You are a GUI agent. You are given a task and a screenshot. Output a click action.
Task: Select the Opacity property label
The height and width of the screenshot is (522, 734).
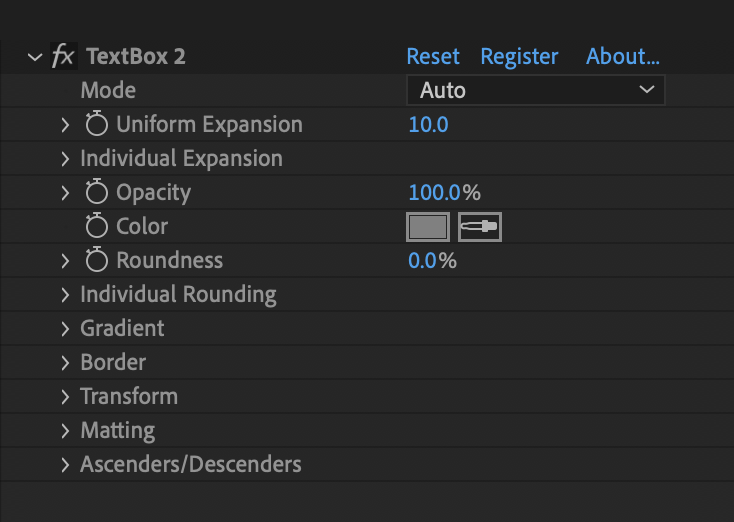(154, 193)
